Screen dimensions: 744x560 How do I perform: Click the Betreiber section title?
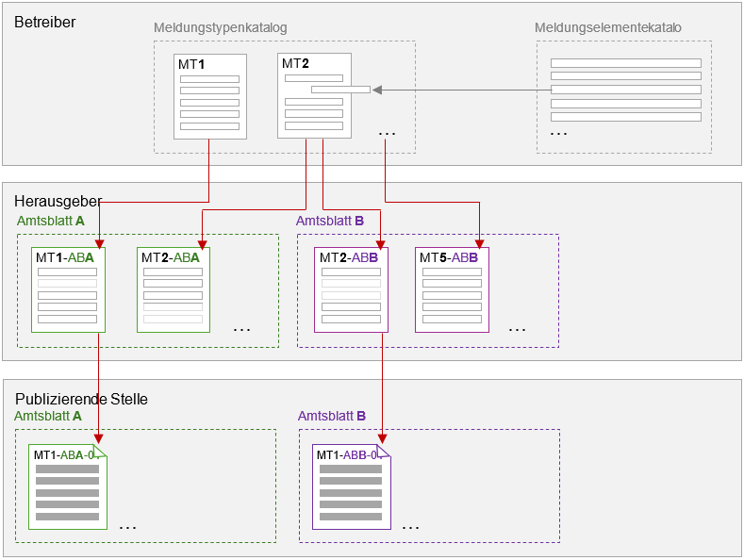pos(44,22)
